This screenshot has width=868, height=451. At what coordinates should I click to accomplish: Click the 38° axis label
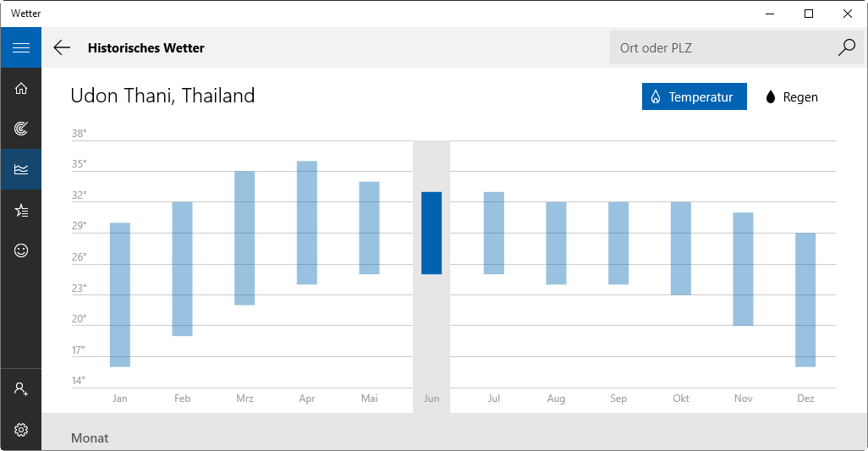click(80, 134)
